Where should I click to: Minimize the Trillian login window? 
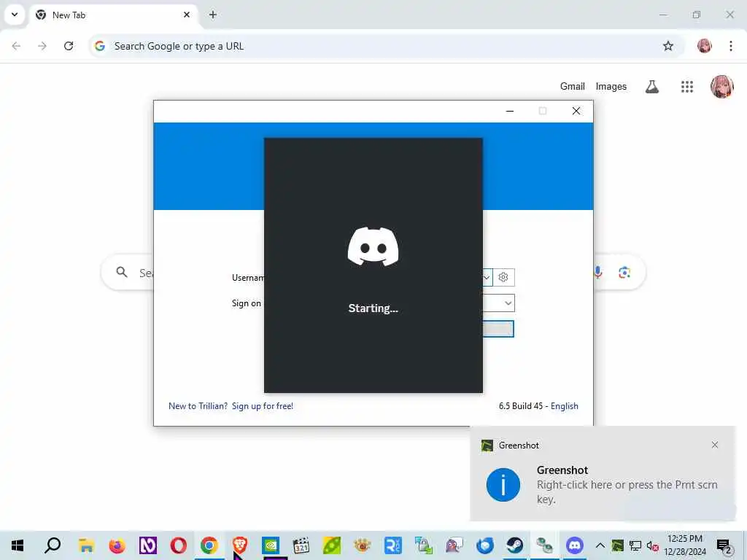click(510, 111)
